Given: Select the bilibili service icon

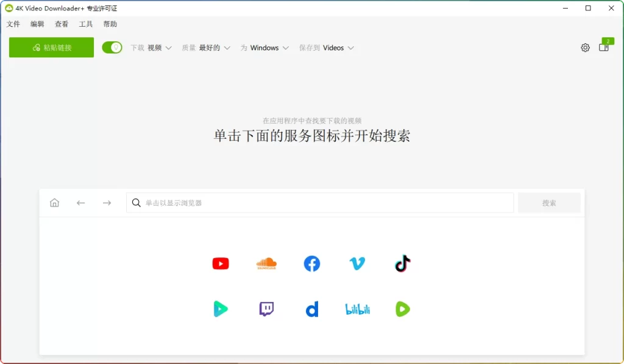Looking at the screenshot, I should coord(357,309).
